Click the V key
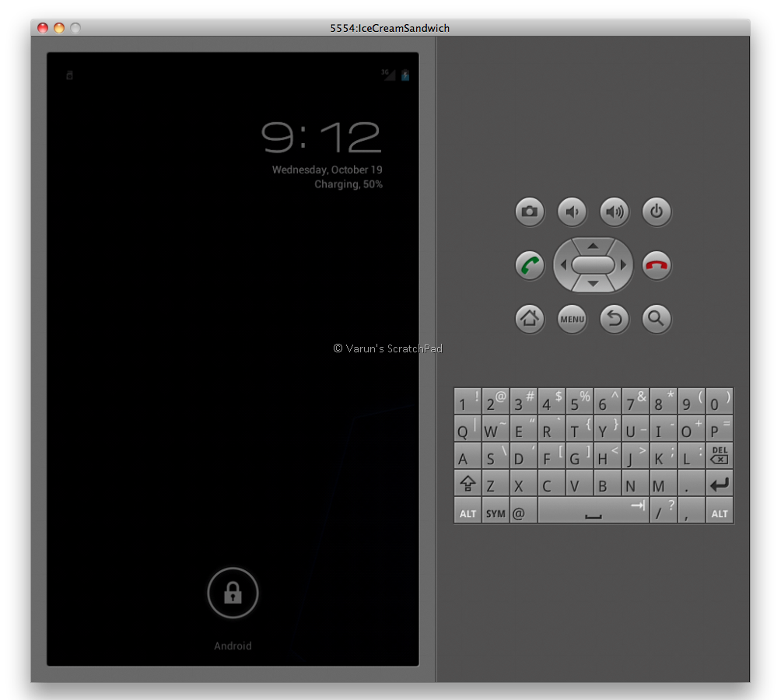 [x=580, y=483]
